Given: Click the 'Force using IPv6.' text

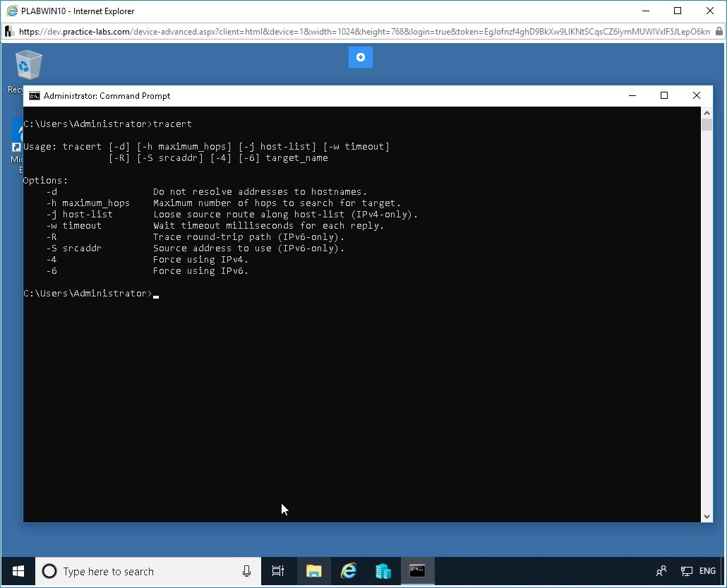Looking at the screenshot, I should point(200,271).
